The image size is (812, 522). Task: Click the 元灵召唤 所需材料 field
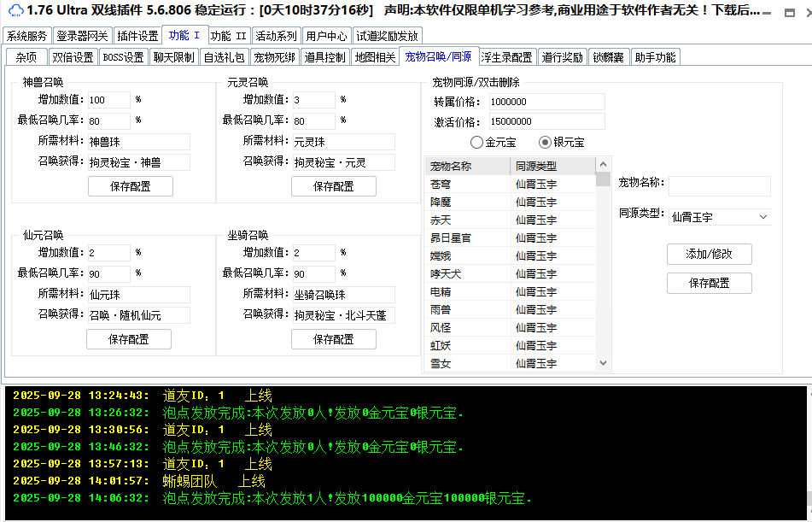point(342,142)
